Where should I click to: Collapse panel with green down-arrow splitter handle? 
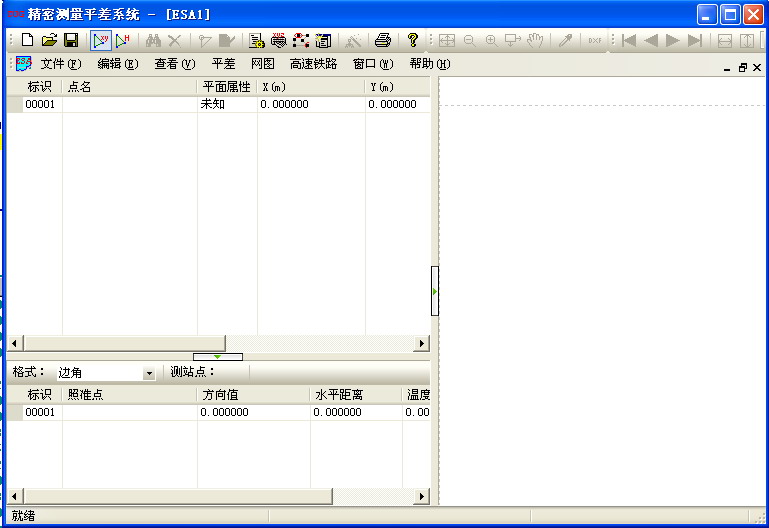pos(218,357)
